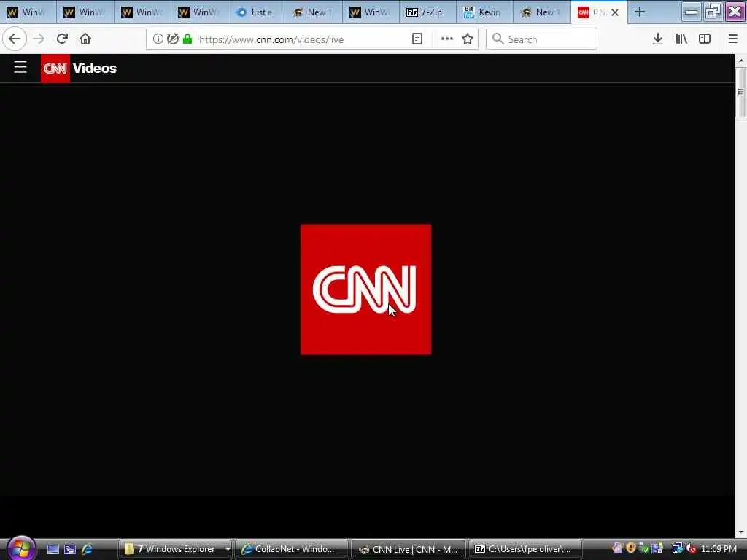Viewport: 747px width, 560px height.
Task: Click the scrollbar up arrow
Action: tap(740, 61)
